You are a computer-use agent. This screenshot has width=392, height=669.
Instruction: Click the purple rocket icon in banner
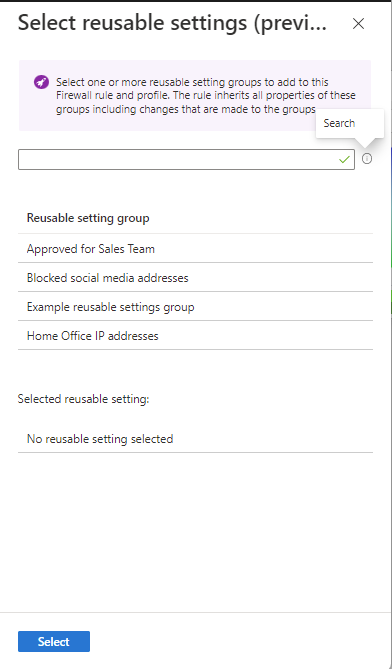(41, 82)
